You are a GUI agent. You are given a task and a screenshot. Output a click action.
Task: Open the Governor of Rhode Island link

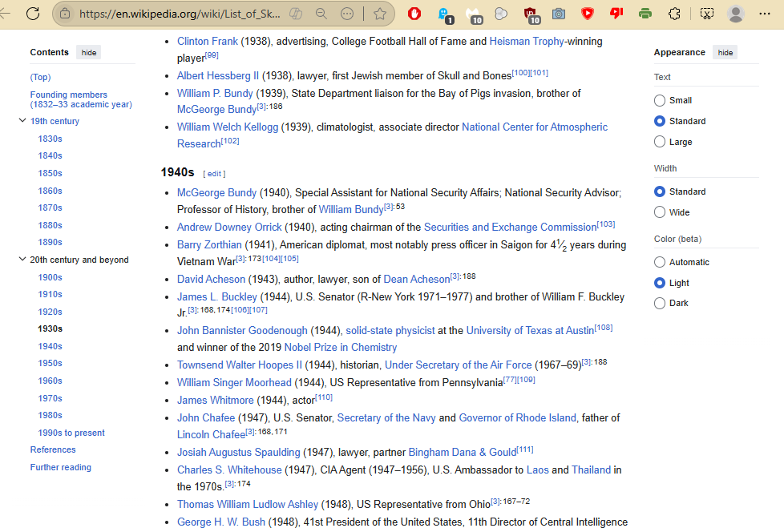[x=518, y=417]
